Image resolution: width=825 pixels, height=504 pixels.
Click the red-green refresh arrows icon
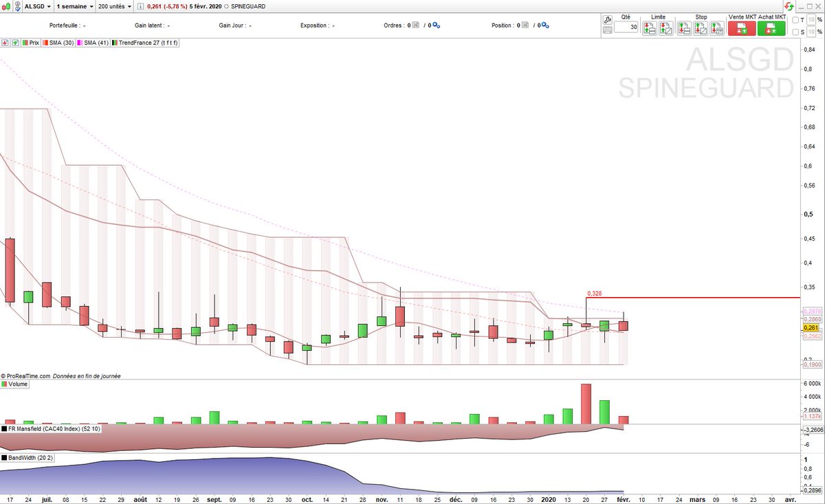(x=789, y=6)
